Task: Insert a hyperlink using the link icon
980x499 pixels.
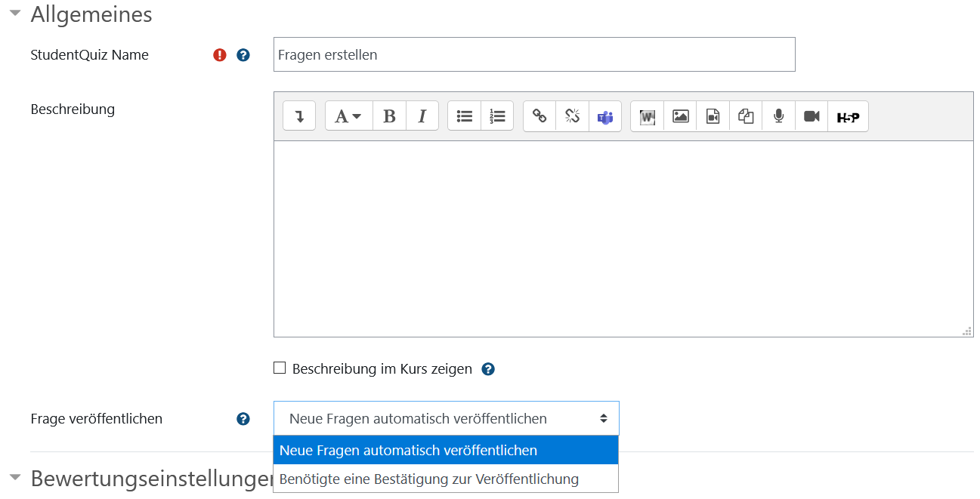Action: [539, 116]
